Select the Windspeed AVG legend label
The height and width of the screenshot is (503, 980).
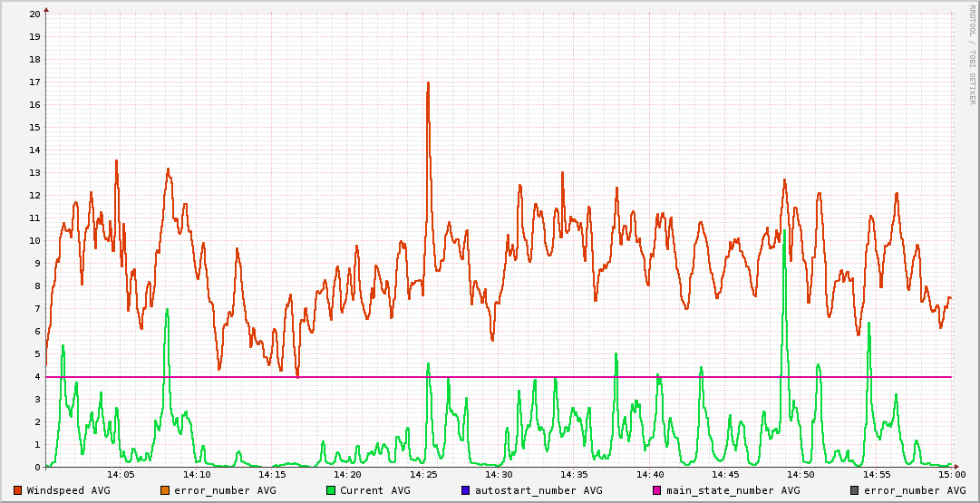coord(68,490)
